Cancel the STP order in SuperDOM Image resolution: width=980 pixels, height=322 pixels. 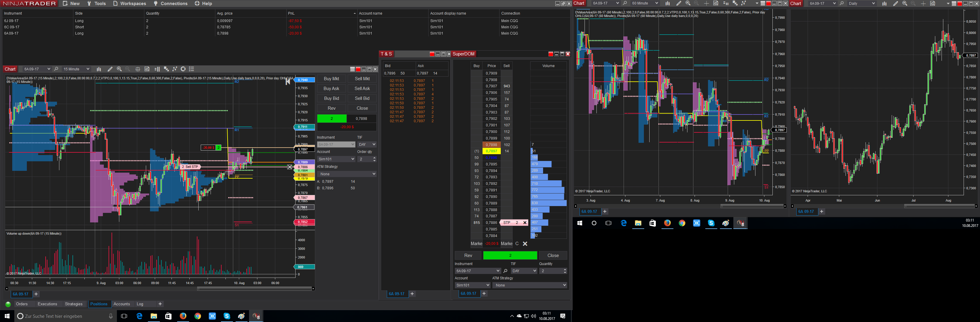coord(525,223)
